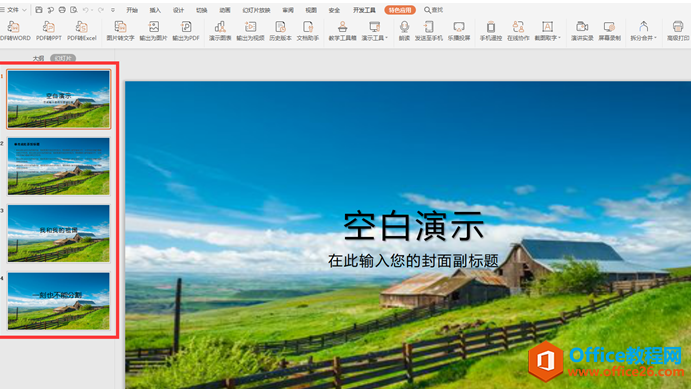
Task: Choose 输出为视频 (export as video)
Action: [x=250, y=31]
